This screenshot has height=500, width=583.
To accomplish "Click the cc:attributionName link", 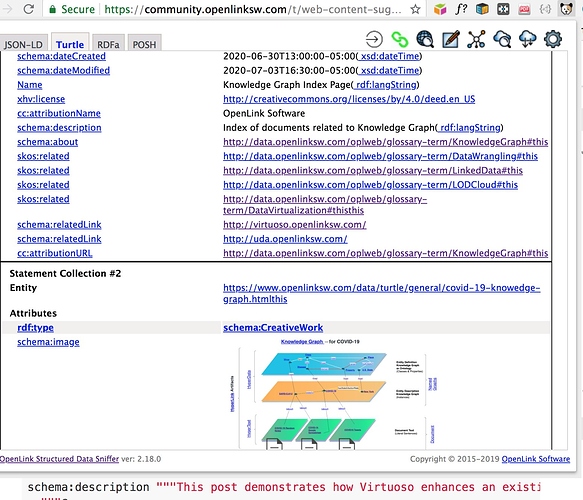I will (59, 113).
